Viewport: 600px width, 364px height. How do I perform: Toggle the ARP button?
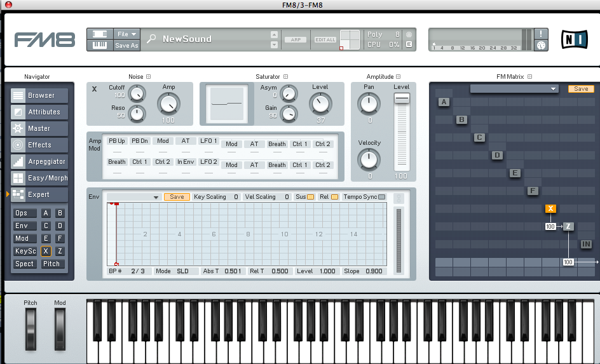(296, 39)
